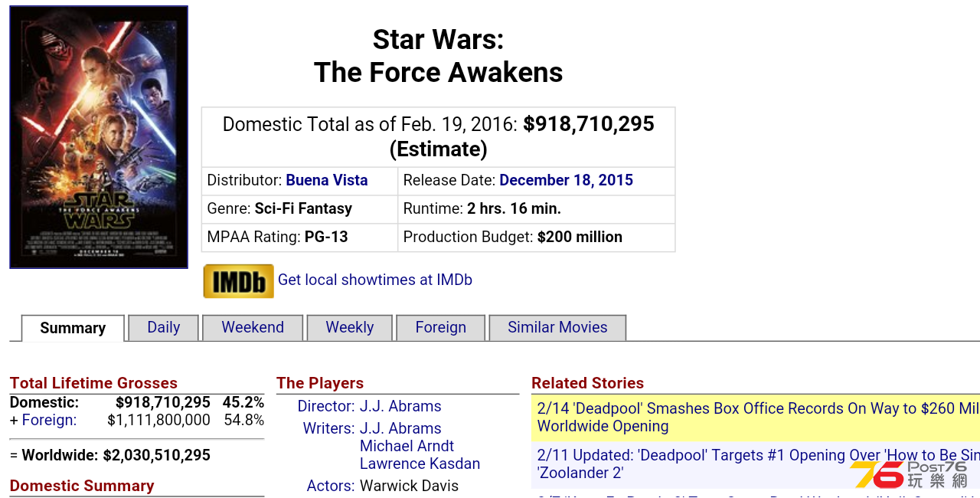Screen dimensions: 980x498
Task: Select the Summary tab
Action: pos(73,329)
